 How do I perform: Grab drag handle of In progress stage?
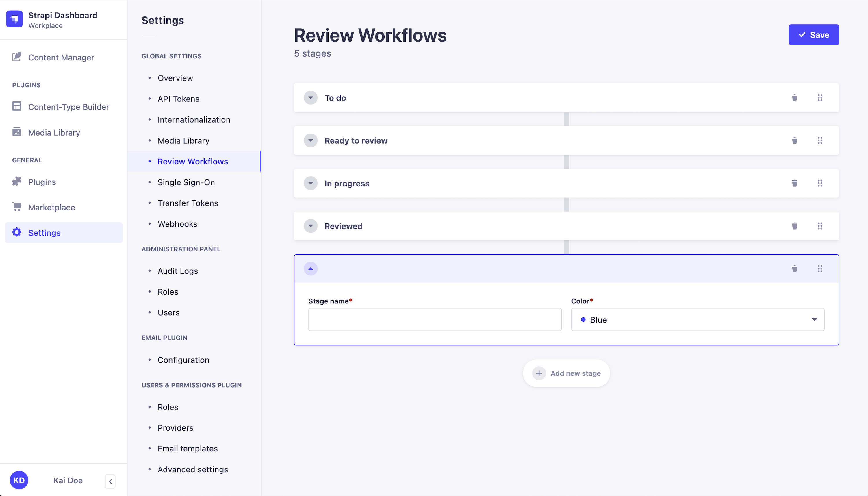820,183
